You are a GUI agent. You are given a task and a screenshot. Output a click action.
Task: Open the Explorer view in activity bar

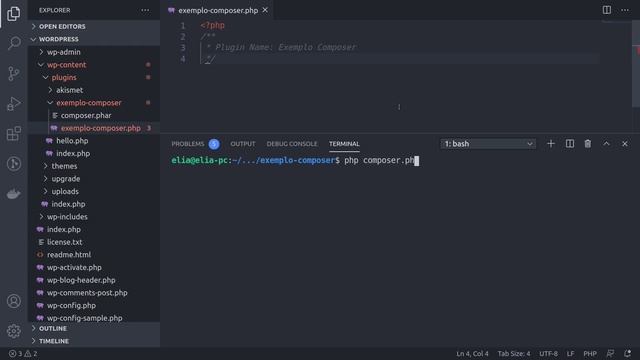point(13,14)
